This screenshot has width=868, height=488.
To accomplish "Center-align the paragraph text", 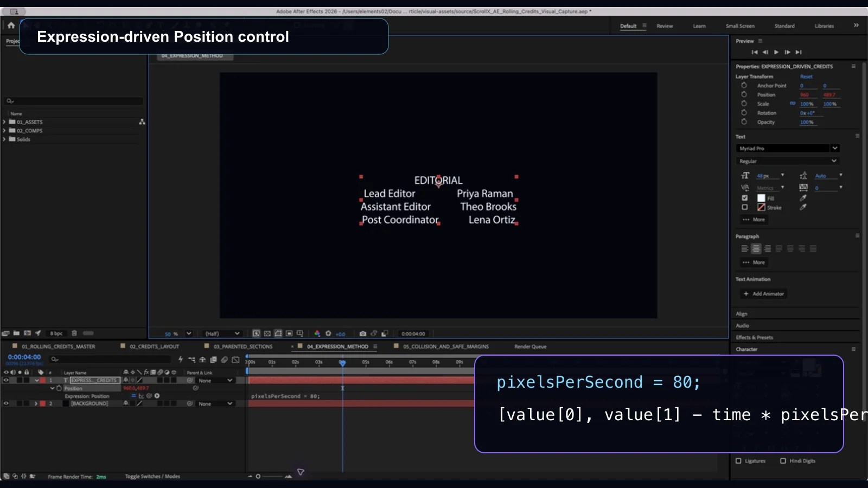I will click(x=756, y=248).
